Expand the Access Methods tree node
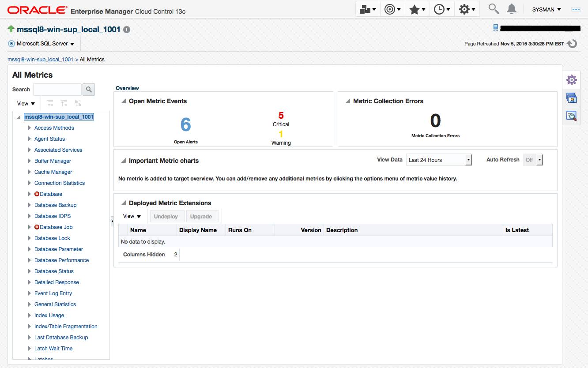The height and width of the screenshot is (368, 588). tap(30, 128)
